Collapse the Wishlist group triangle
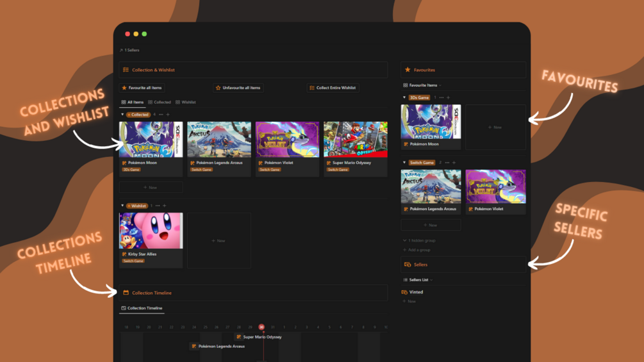 click(122, 206)
